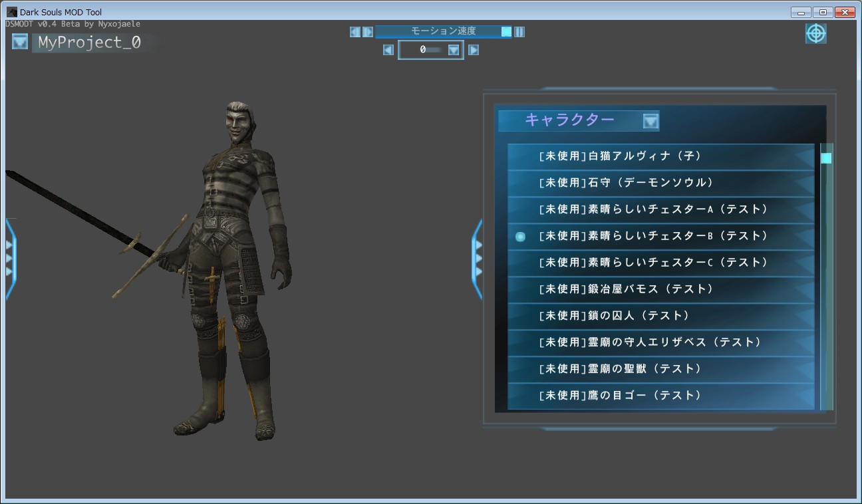Click the target crosshair icon at top right

[816, 33]
